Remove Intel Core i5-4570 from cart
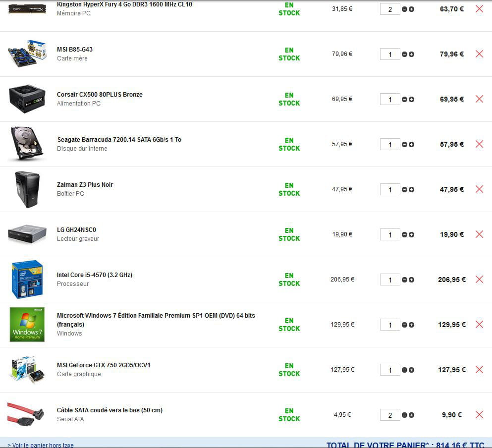 click(x=479, y=280)
